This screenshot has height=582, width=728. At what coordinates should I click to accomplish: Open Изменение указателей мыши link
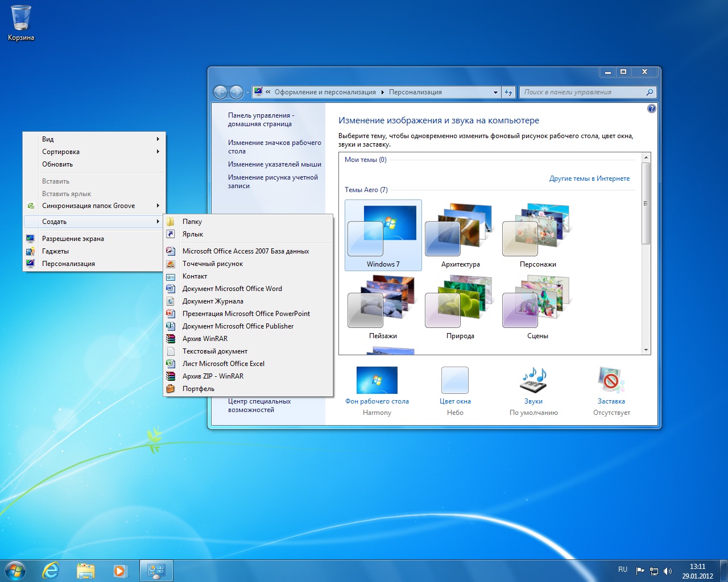(x=274, y=164)
